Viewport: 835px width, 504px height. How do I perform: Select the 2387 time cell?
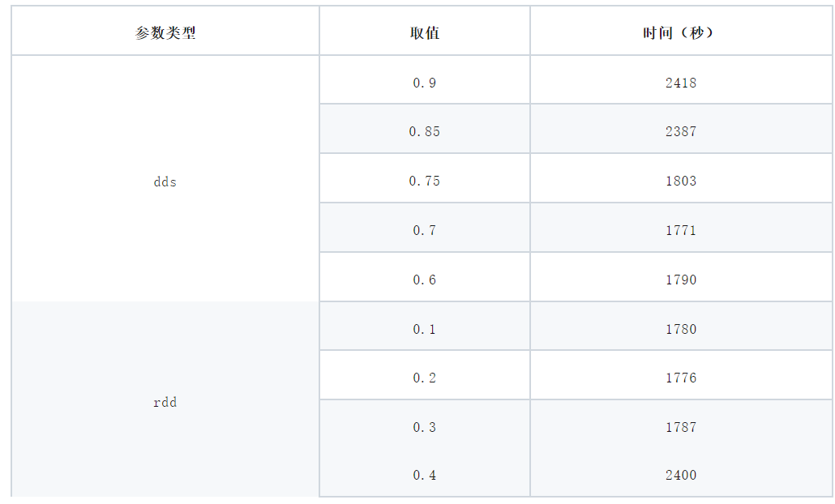tap(681, 131)
